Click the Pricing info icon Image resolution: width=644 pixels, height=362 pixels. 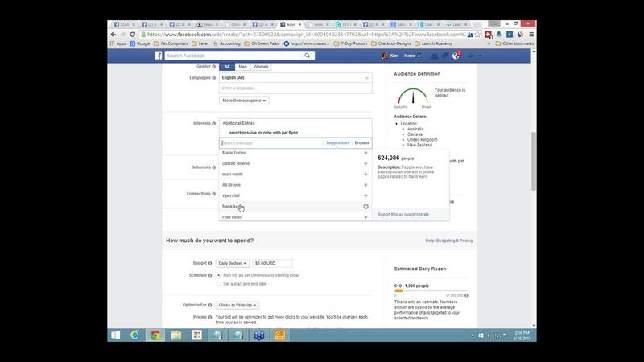click(x=210, y=317)
